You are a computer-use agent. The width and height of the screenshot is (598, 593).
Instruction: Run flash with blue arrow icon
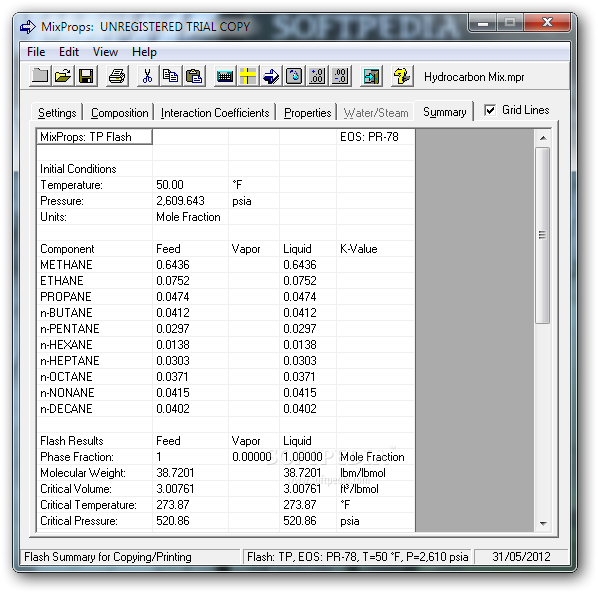271,76
